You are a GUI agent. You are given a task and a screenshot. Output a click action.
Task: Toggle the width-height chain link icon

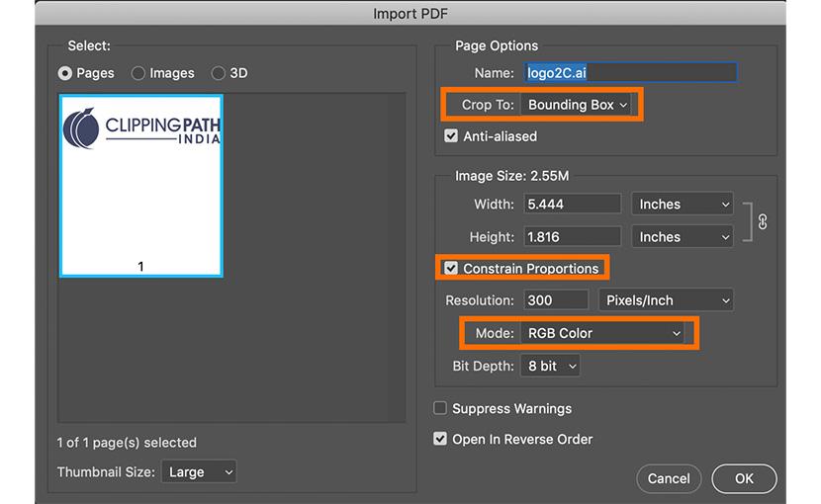pyautogui.click(x=763, y=221)
